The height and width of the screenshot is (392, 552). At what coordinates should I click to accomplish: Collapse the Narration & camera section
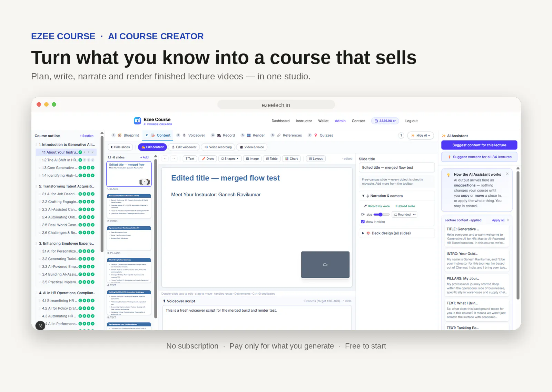click(x=363, y=196)
